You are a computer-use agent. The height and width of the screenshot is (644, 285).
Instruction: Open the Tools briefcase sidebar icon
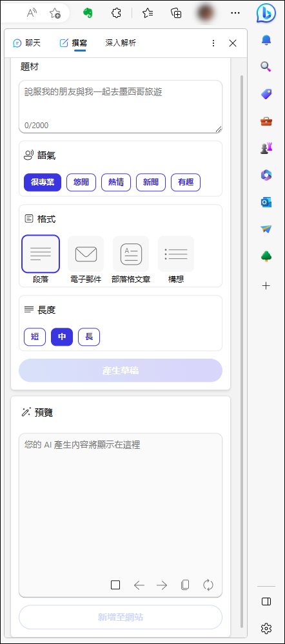pyautogui.click(x=266, y=121)
